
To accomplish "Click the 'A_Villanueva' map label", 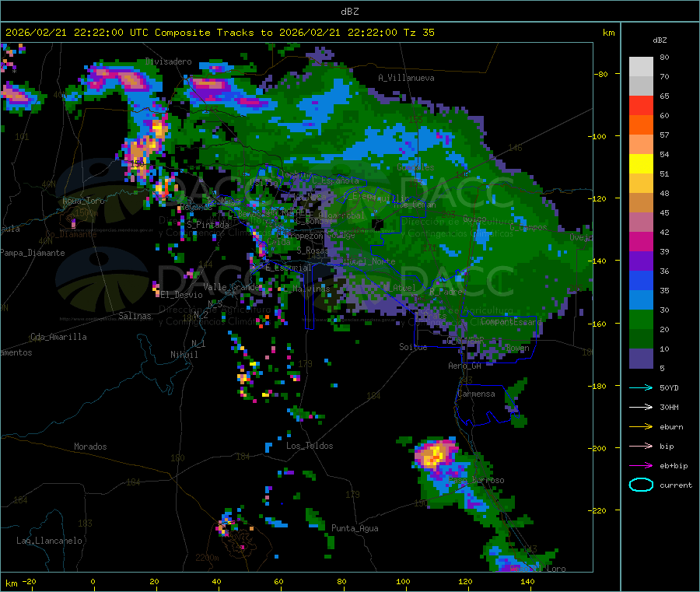I will click(x=406, y=78).
